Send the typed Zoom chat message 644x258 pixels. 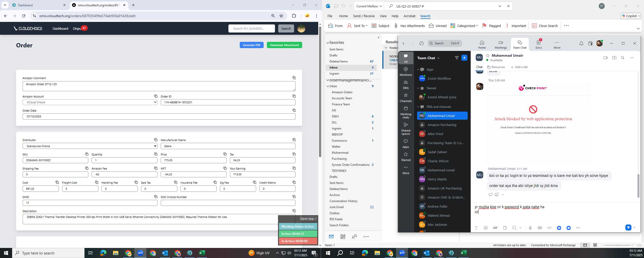pos(628,228)
